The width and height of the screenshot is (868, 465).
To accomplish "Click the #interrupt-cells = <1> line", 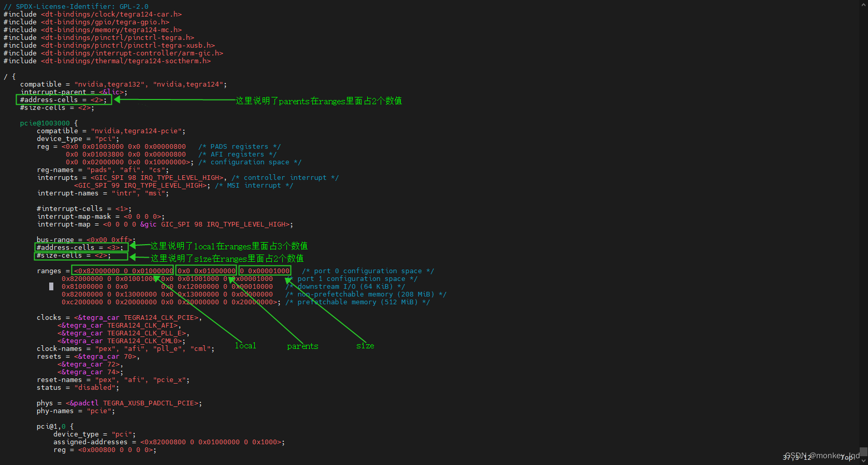I will (84, 209).
